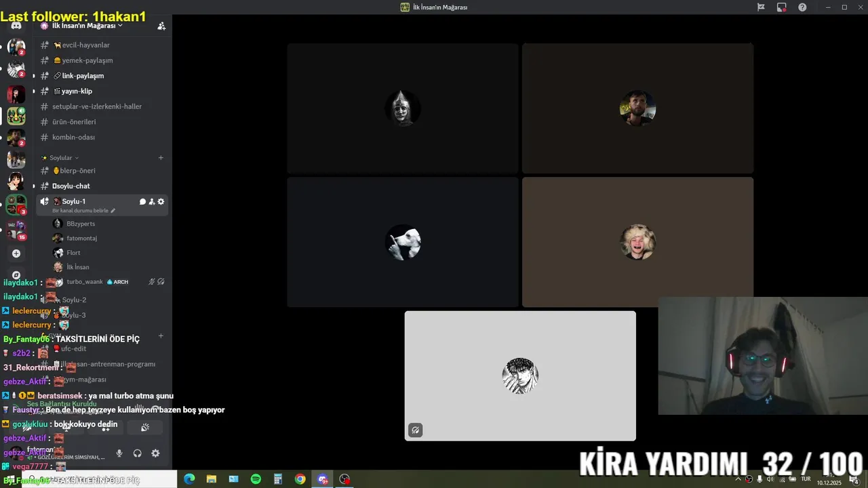Open the evcil-hayvanlar channel
Screen dimensions: 868x488
102,45
